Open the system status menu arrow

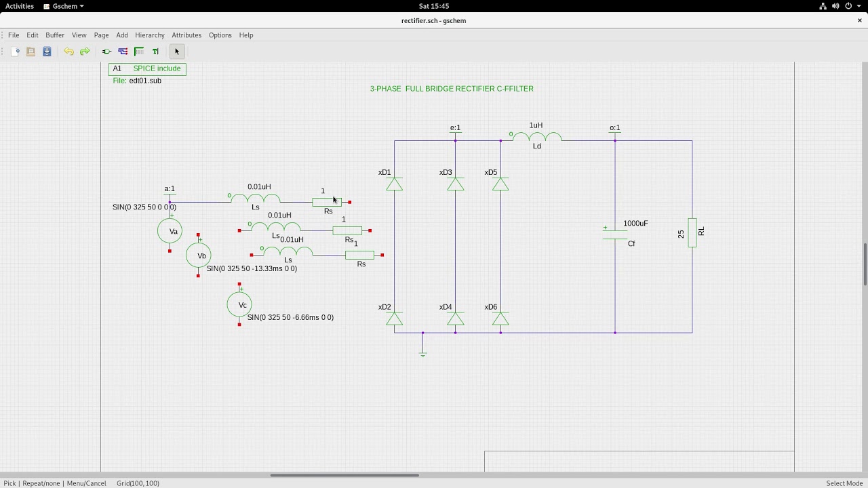point(860,6)
